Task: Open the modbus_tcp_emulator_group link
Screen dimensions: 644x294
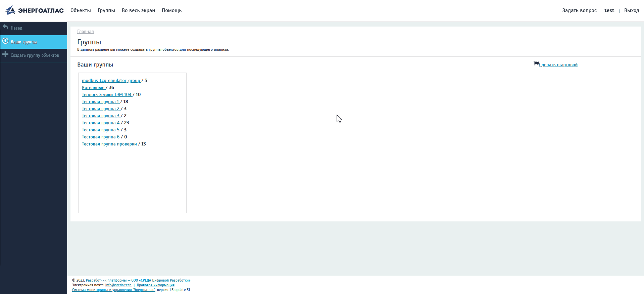Action: point(111,81)
